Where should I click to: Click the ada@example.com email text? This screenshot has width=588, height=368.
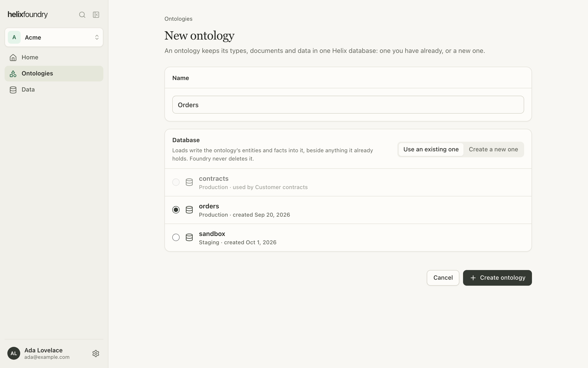click(47, 357)
